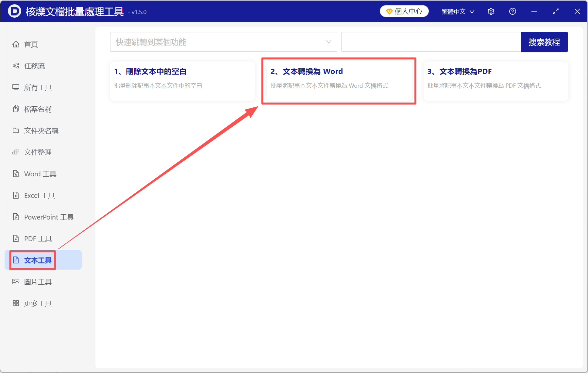
Task: Open the settings gear icon
Action: (491, 11)
